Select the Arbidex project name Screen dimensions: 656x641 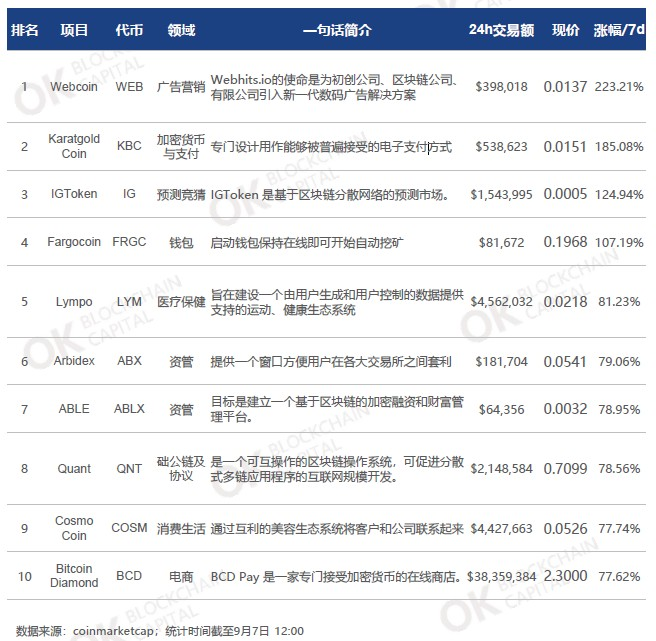click(x=74, y=361)
